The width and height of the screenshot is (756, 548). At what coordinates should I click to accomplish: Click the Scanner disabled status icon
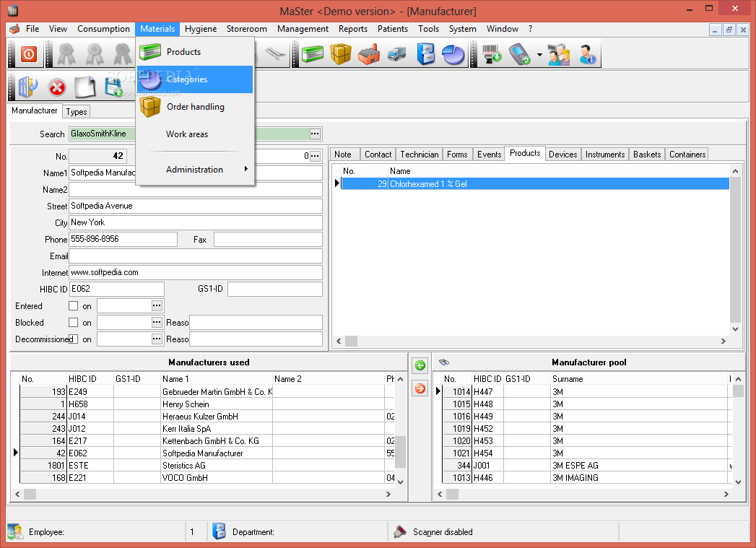400,531
